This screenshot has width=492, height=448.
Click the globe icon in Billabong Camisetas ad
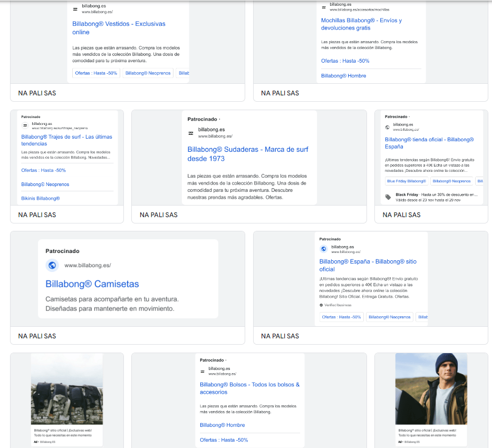tap(52, 265)
